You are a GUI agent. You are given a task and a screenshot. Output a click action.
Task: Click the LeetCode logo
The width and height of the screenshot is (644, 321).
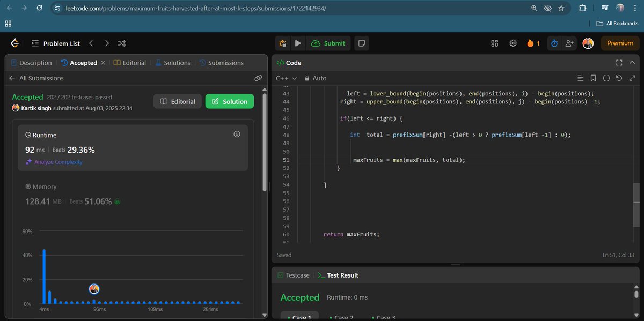pyautogui.click(x=15, y=43)
